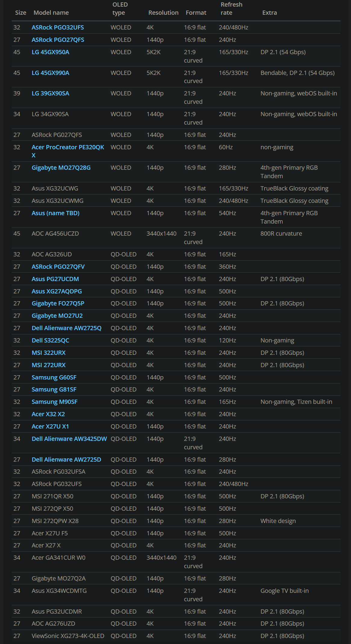Image resolution: width=351 pixels, height=644 pixels.
Task: Select the "AOC AG326UD" model name
Action: pyautogui.click(x=52, y=254)
